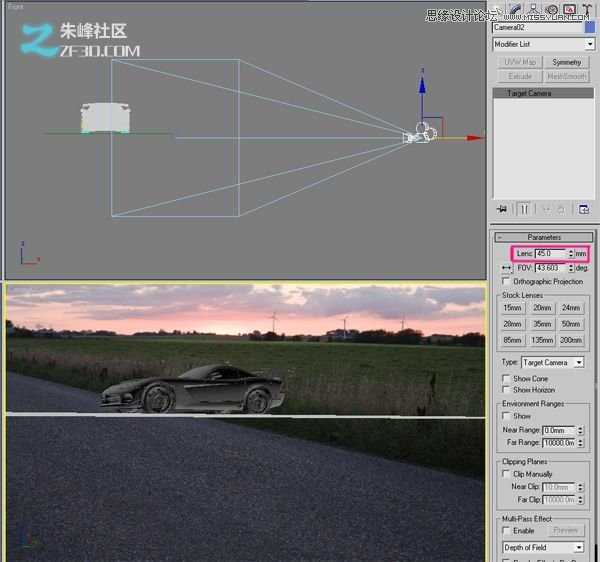Click Make Unique stack icon

click(x=547, y=209)
